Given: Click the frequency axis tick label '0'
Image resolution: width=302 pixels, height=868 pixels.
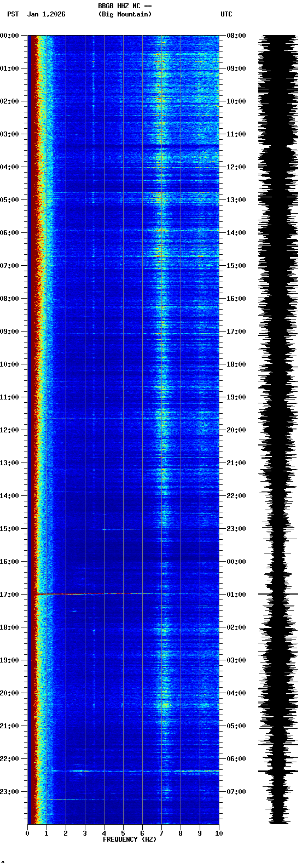Looking at the screenshot, I should tap(27, 833).
